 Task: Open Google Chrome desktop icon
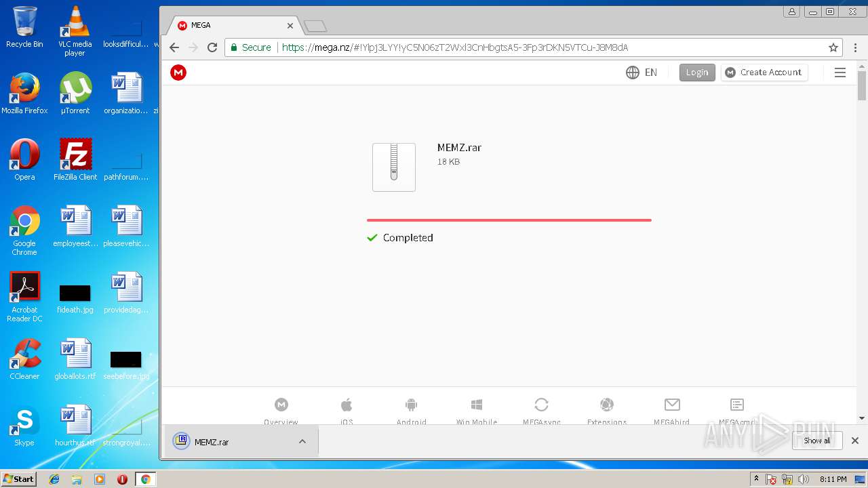(24, 231)
